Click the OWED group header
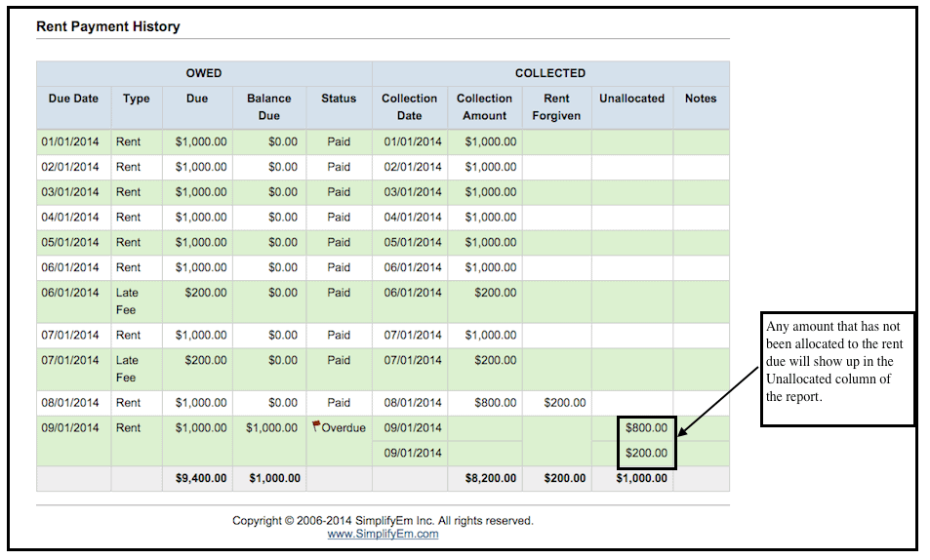The image size is (930, 560). 204,73
